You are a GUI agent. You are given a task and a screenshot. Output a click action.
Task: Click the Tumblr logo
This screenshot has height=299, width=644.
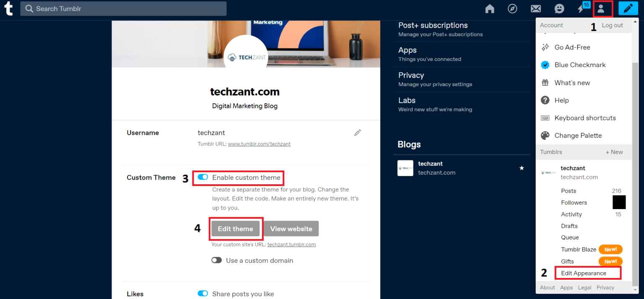pyautogui.click(x=8, y=8)
